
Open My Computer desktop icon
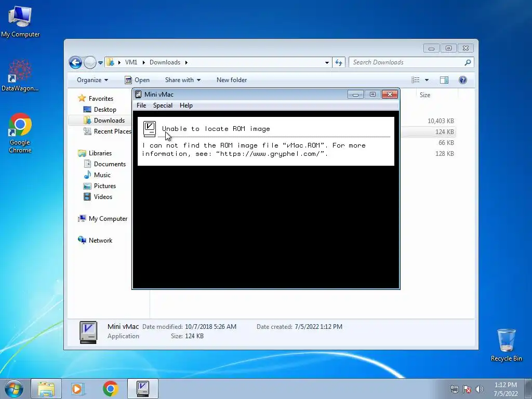(x=20, y=22)
